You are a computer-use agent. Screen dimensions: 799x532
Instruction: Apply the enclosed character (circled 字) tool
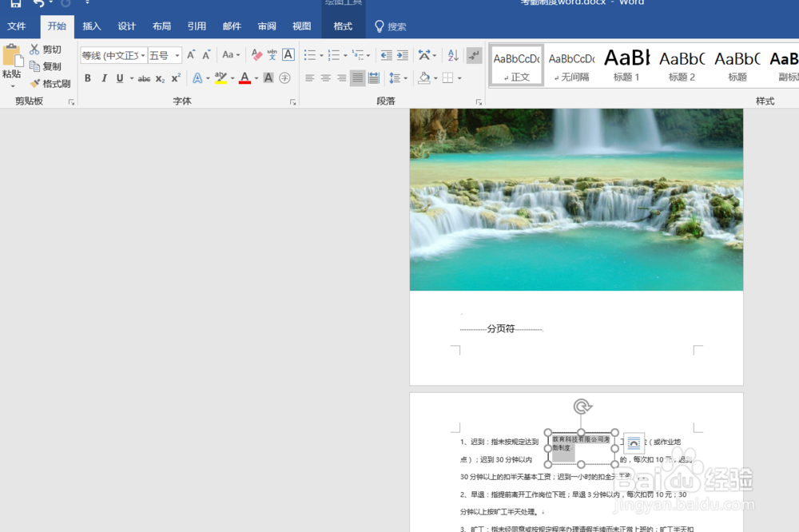[285, 78]
